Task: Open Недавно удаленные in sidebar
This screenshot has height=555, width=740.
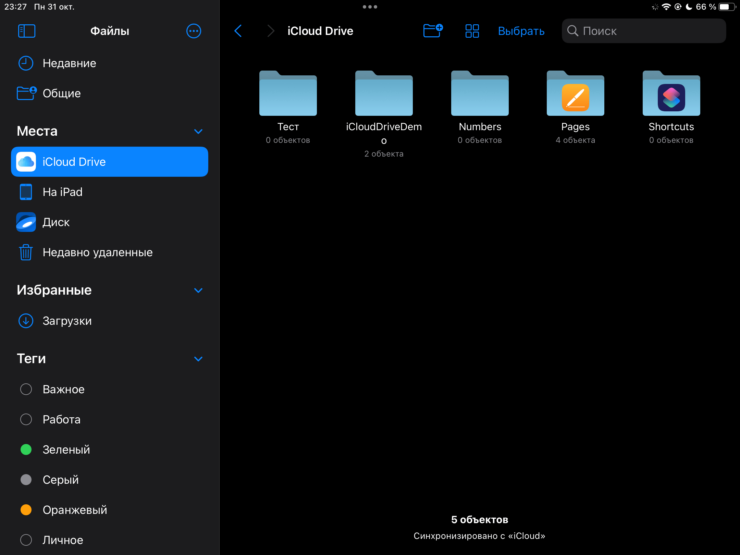Action: (97, 253)
